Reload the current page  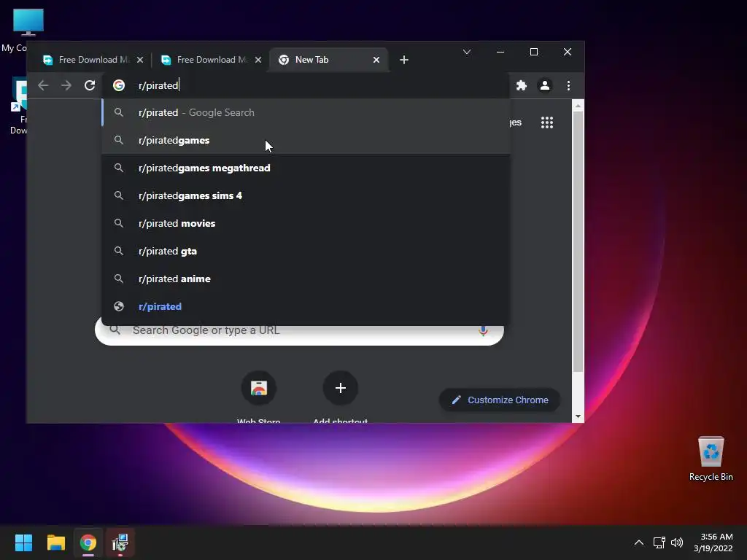click(x=90, y=85)
